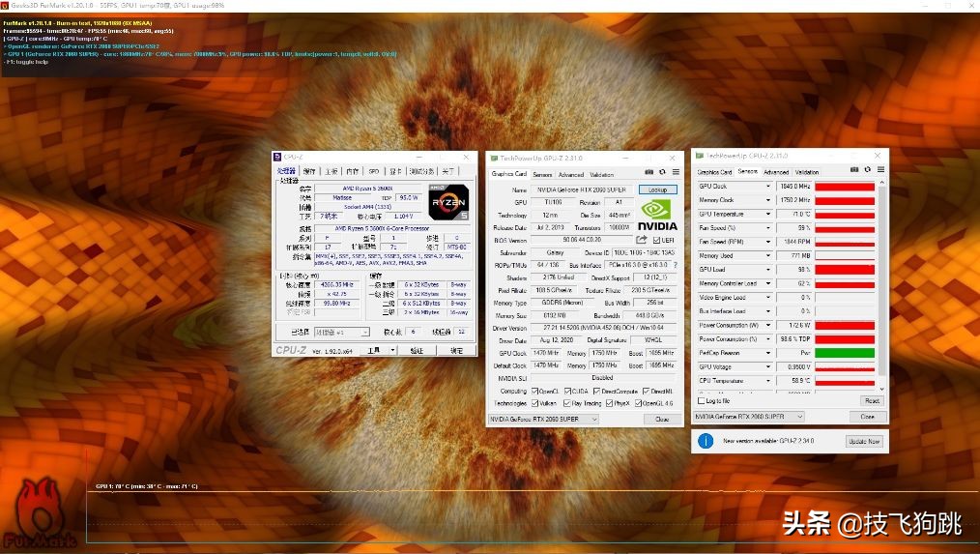Toggle DirectCompute checkbox

point(597,392)
